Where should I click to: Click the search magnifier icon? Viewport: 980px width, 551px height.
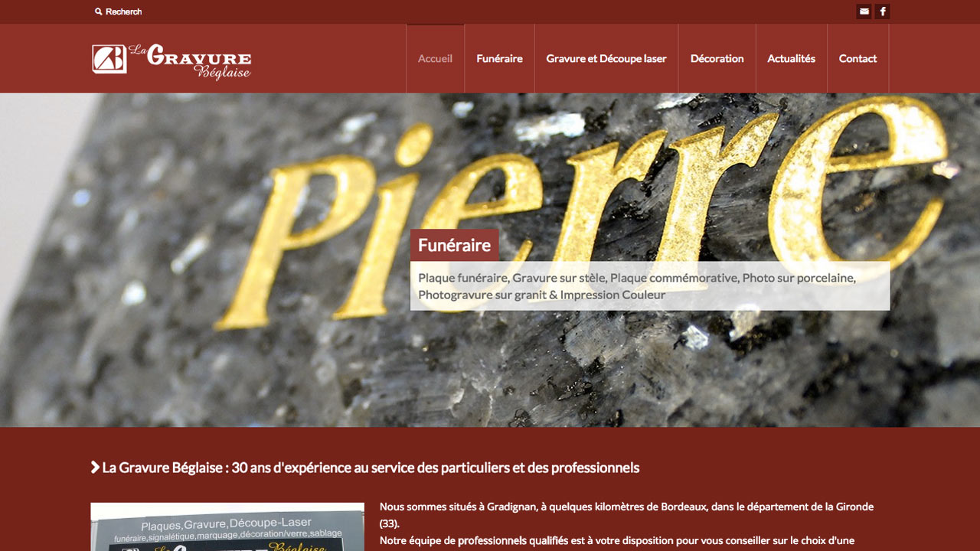99,11
